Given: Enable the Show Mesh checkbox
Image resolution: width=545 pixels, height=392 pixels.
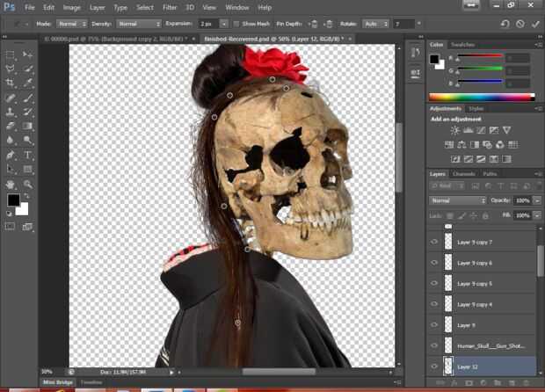Looking at the screenshot, I should (236, 24).
